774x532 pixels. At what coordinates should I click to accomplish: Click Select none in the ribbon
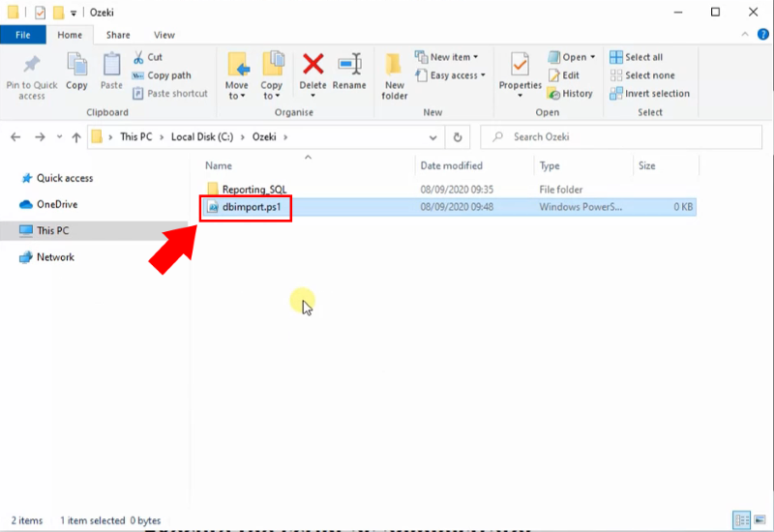[x=642, y=75]
